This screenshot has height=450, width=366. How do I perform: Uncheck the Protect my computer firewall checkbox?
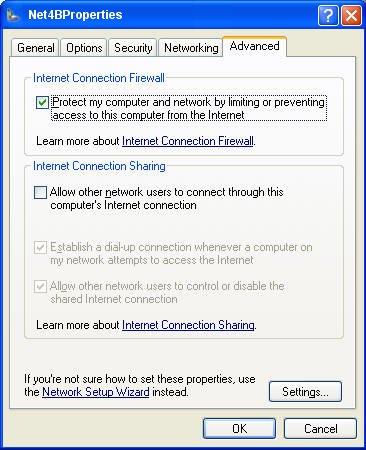(x=42, y=102)
